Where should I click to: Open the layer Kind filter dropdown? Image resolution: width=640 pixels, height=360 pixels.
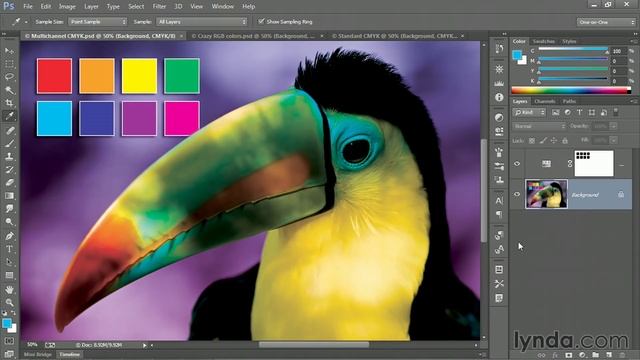click(530, 112)
